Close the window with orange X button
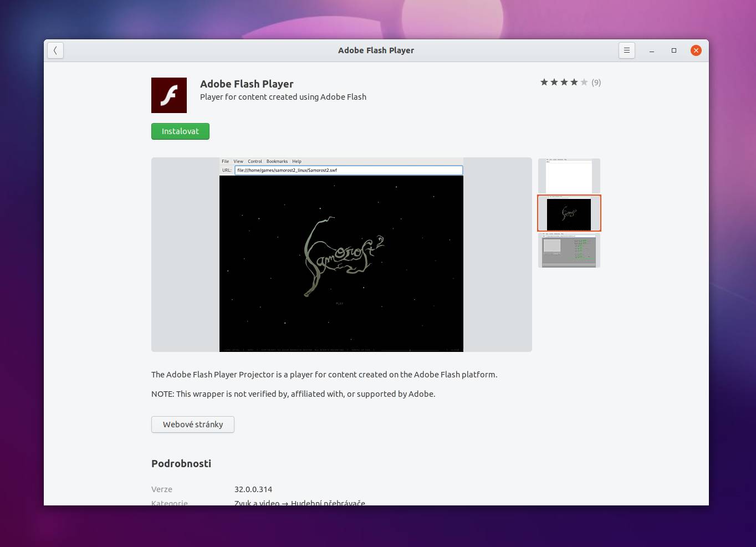Image resolution: width=756 pixels, height=547 pixels. point(696,50)
